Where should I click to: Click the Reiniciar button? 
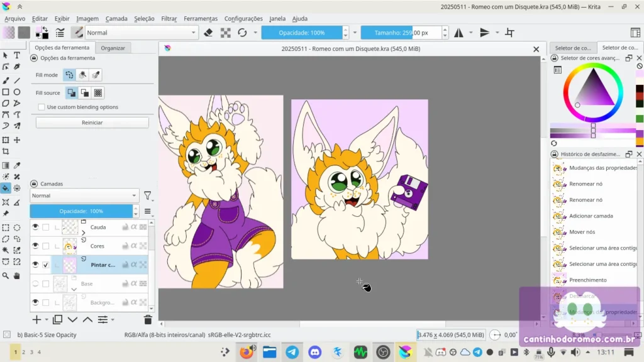(92, 123)
